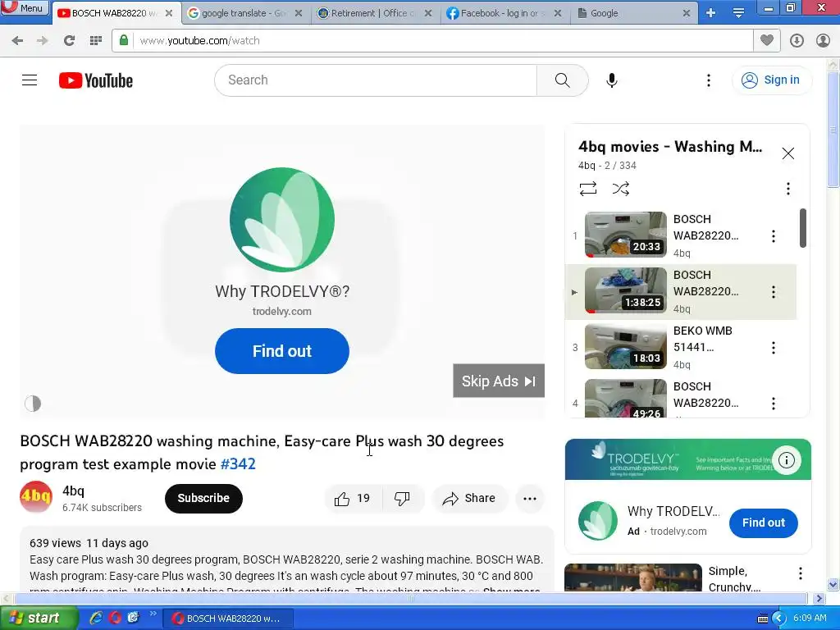Open the tab list menu icon
Viewport: 840px width, 630px height.
click(738, 13)
